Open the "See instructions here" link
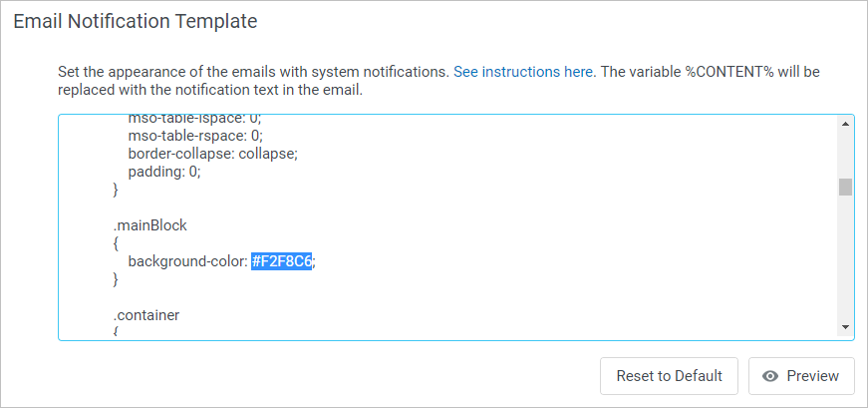 click(523, 72)
